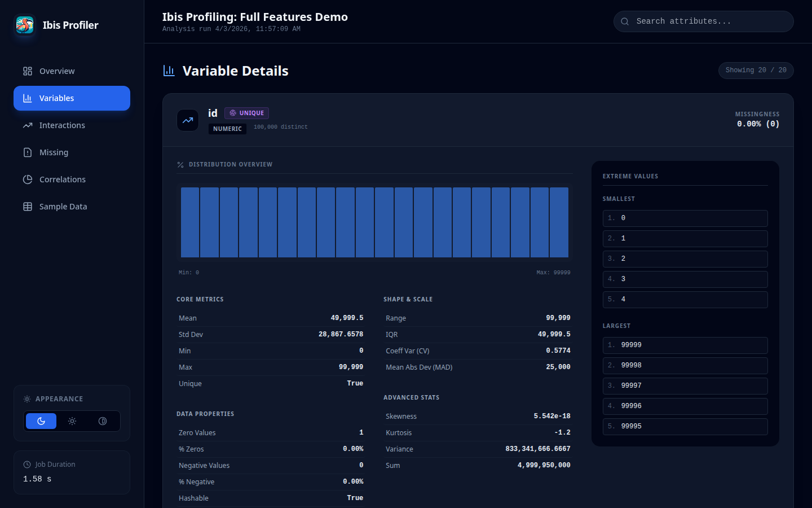Switch to light mode with the sun toggle

pos(72,421)
